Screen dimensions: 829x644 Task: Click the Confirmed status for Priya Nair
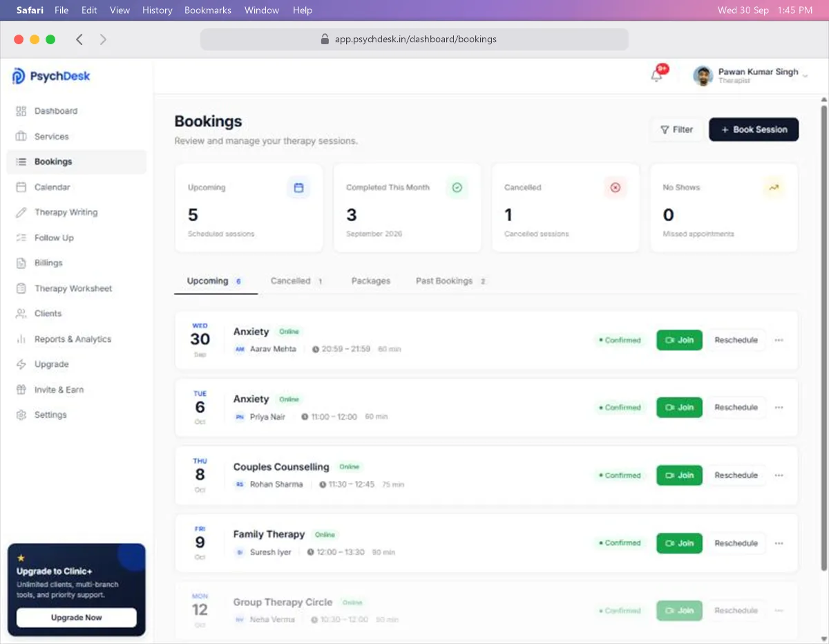coord(620,408)
